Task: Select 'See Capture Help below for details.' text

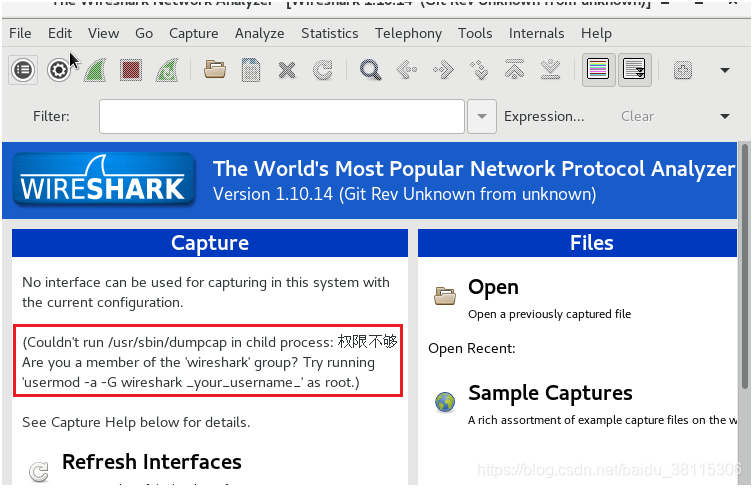Action: (x=136, y=422)
